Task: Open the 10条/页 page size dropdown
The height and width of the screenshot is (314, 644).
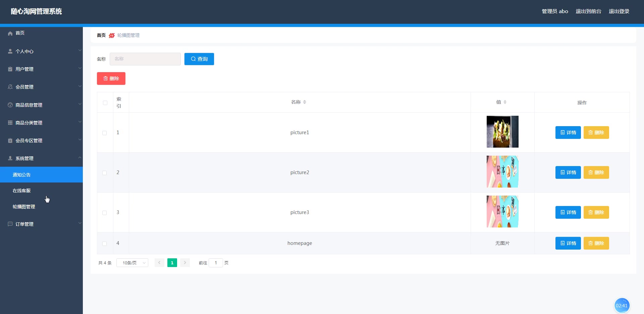Action: pyautogui.click(x=132, y=263)
